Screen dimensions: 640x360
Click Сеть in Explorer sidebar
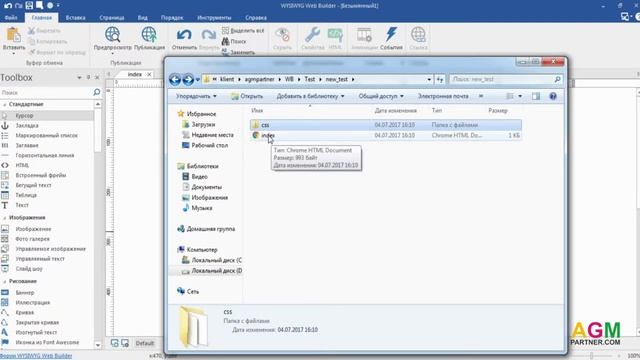point(193,291)
